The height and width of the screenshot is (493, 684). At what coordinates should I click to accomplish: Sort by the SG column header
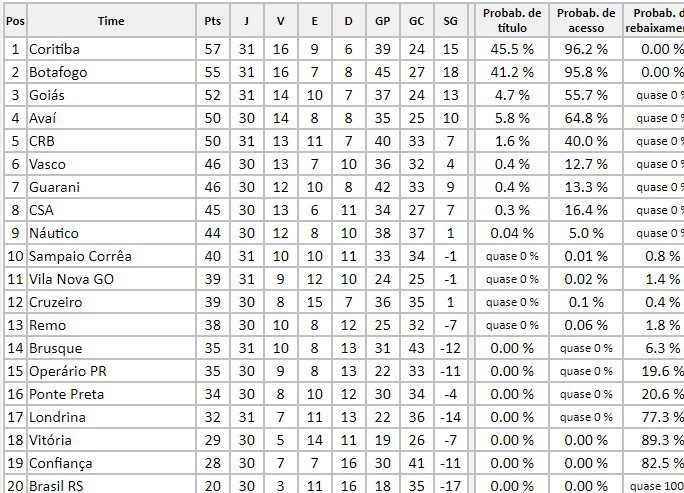tap(450, 21)
